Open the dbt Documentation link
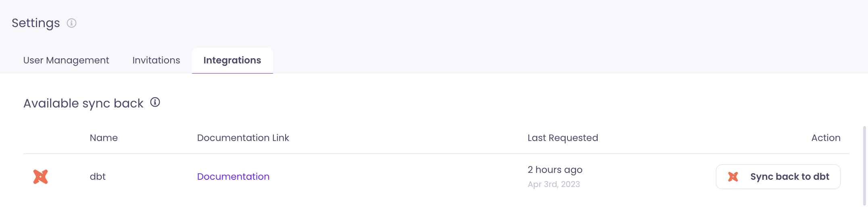 click(x=233, y=177)
